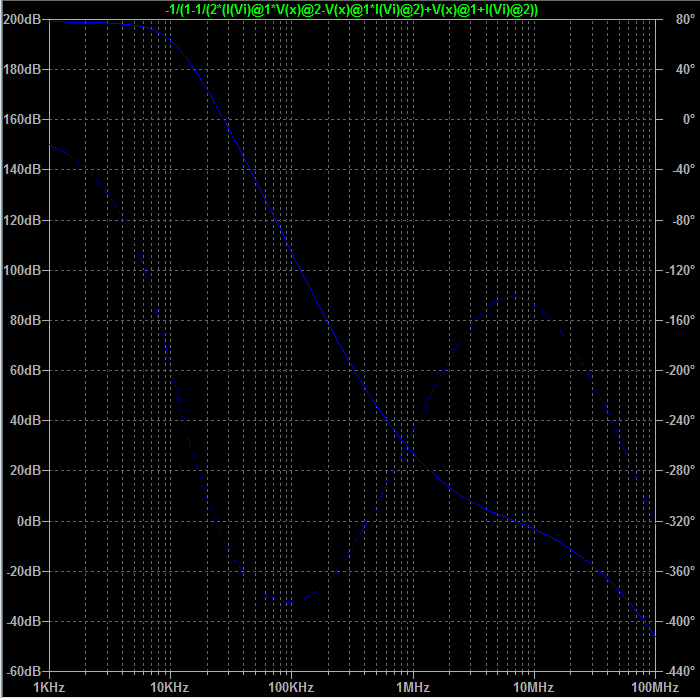Click the -40° phase axis label
This screenshot has width=700, height=699.
point(683,169)
